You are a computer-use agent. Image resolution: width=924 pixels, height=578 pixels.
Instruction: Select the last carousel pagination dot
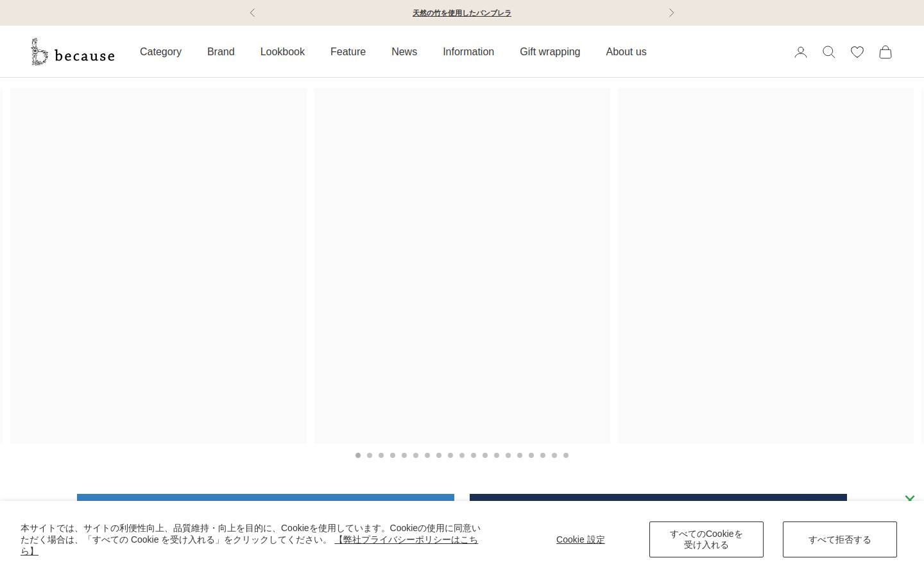pyautogui.click(x=566, y=455)
